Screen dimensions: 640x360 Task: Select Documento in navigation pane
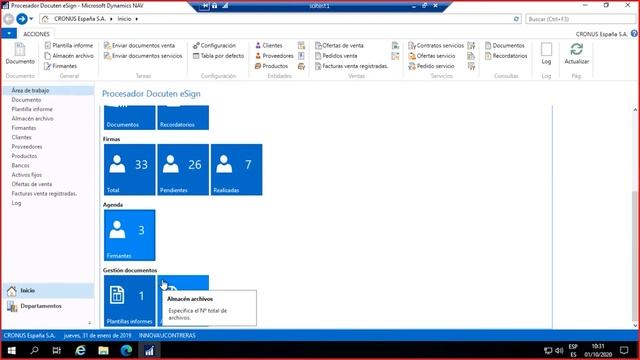26,100
